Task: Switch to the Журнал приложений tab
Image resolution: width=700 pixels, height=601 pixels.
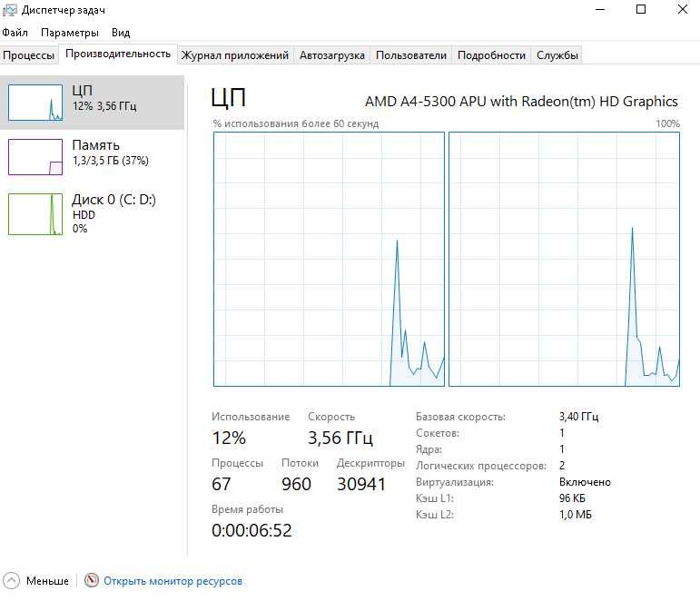Action: 235,55
